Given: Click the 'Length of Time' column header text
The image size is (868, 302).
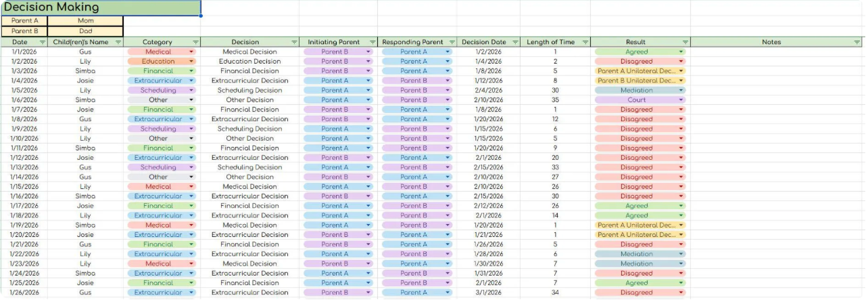Looking at the screenshot, I should pos(550,42).
